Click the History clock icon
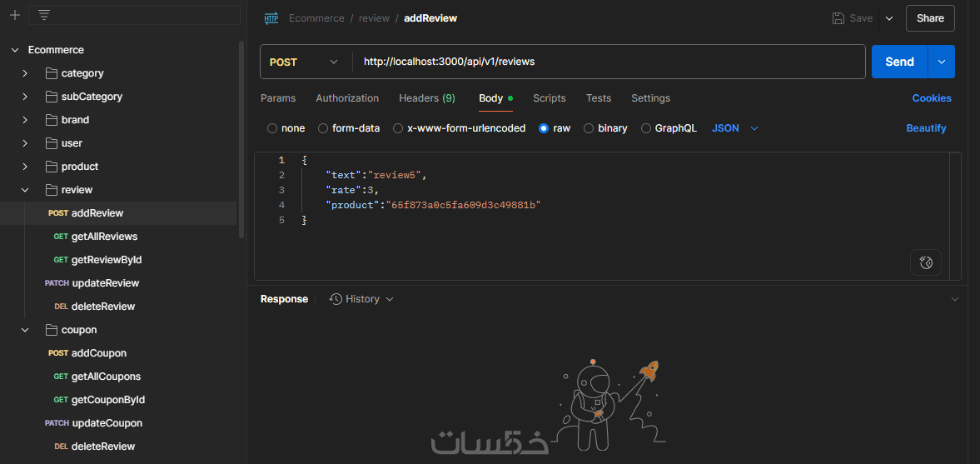The image size is (980, 464). click(x=336, y=299)
